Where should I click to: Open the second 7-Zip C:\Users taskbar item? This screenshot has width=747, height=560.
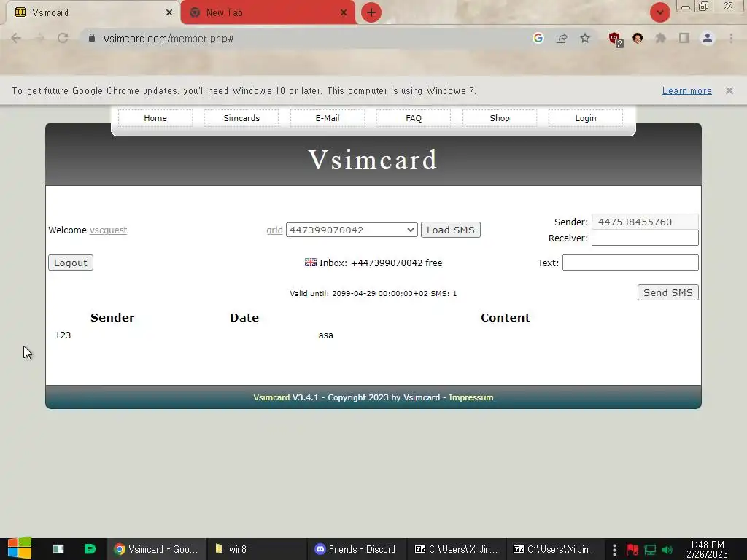coord(554,549)
